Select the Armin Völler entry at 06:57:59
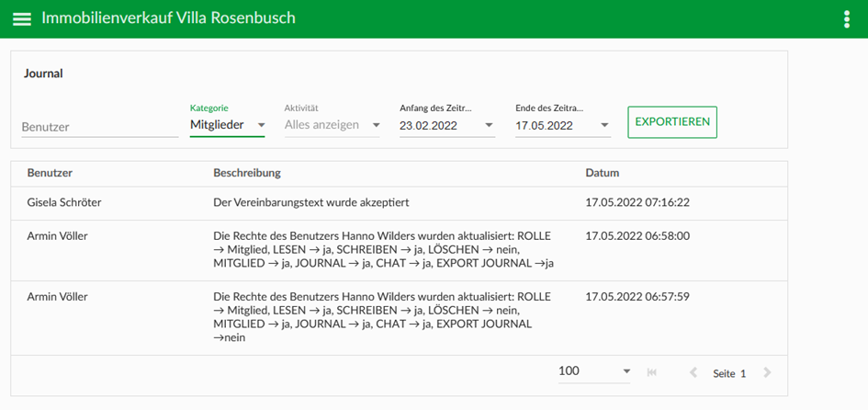 [399, 317]
